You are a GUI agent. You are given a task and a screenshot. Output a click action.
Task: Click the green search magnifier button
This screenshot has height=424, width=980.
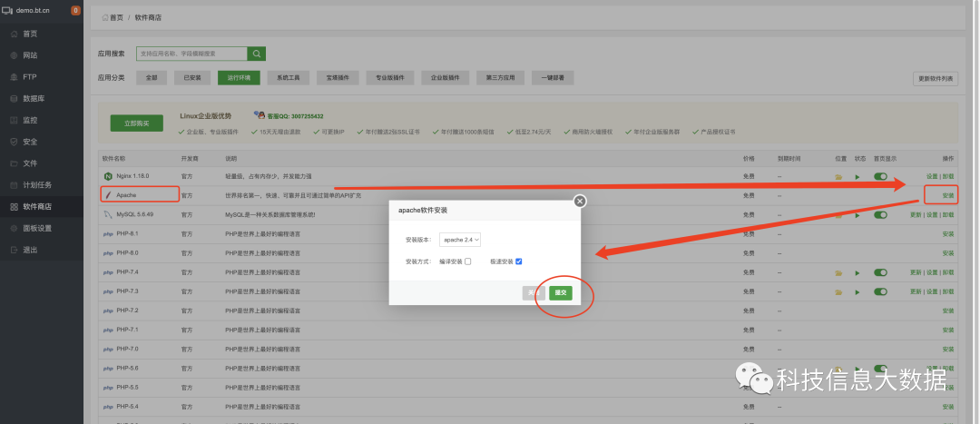click(256, 54)
